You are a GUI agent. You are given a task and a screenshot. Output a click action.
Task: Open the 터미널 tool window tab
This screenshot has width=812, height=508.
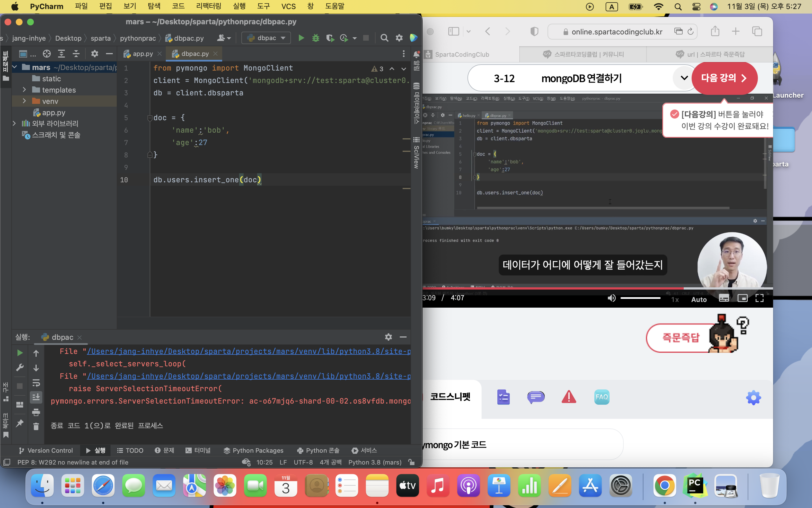(x=198, y=450)
